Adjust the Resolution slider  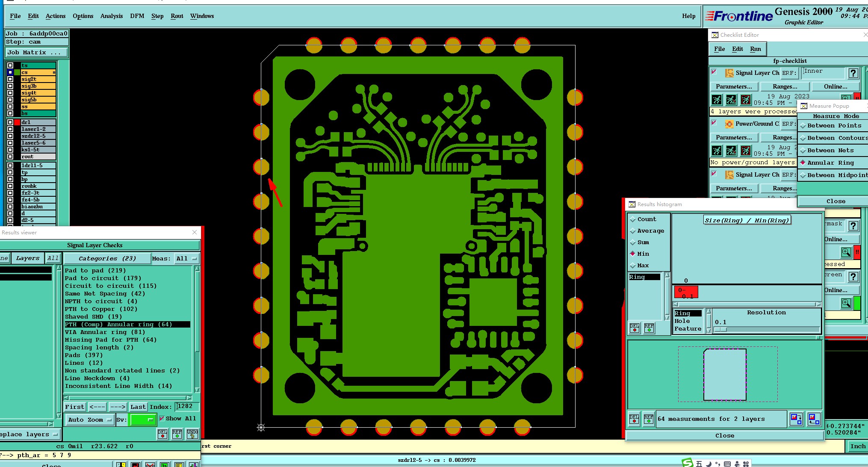click(x=720, y=330)
